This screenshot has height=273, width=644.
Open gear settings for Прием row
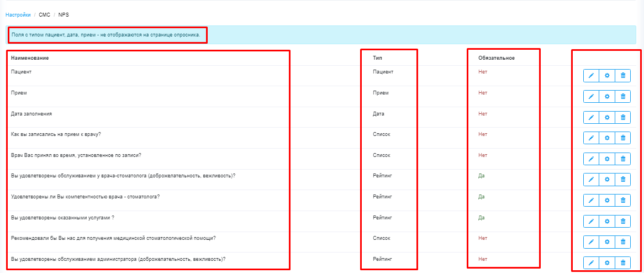click(607, 97)
